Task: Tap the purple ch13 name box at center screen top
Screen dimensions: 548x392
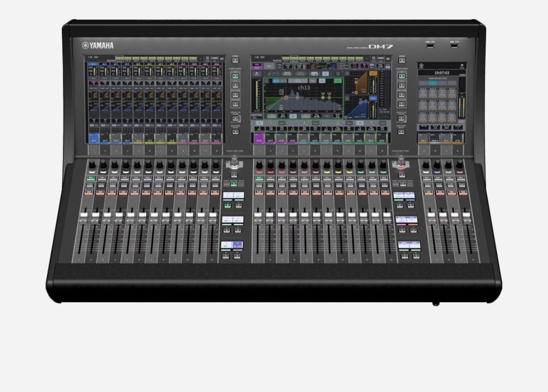Action: click(257, 67)
